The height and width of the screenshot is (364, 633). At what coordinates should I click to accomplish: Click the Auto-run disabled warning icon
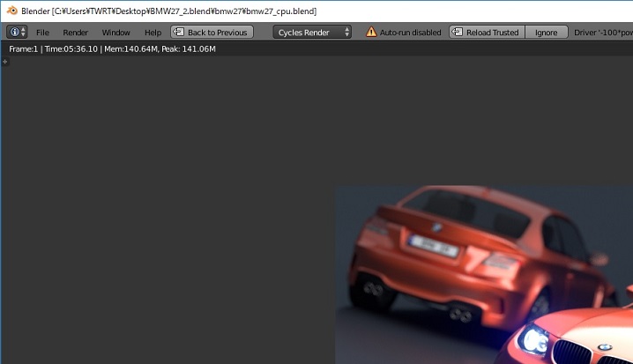coord(371,32)
